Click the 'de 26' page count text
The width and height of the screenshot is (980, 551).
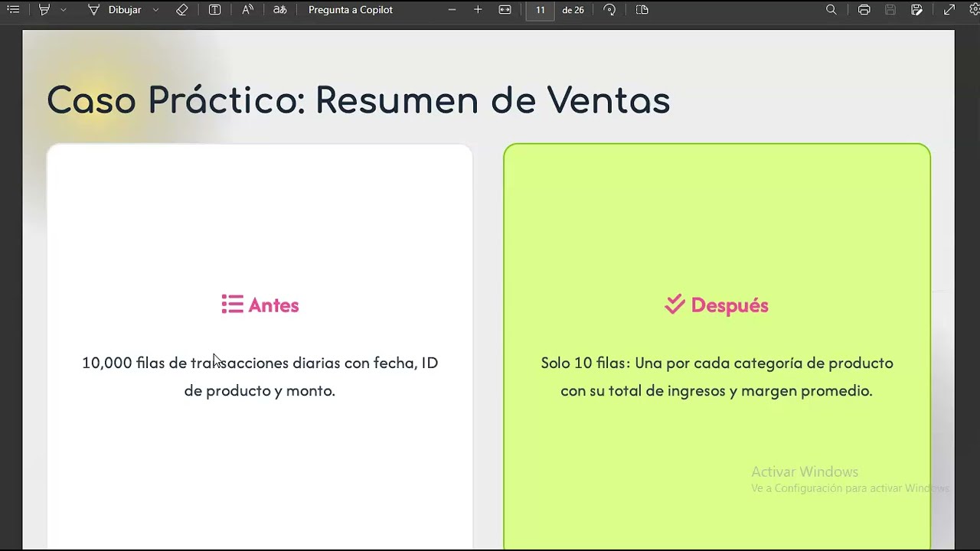pyautogui.click(x=573, y=10)
